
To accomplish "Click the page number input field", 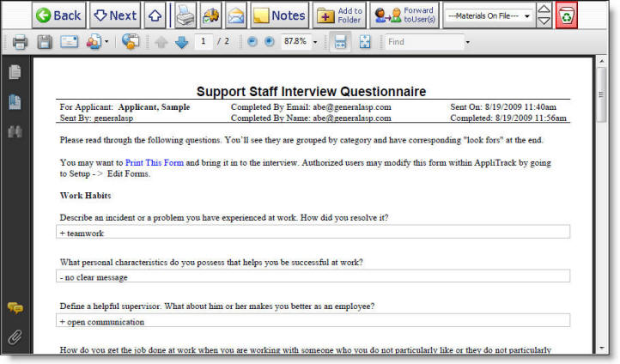I will pos(204,41).
